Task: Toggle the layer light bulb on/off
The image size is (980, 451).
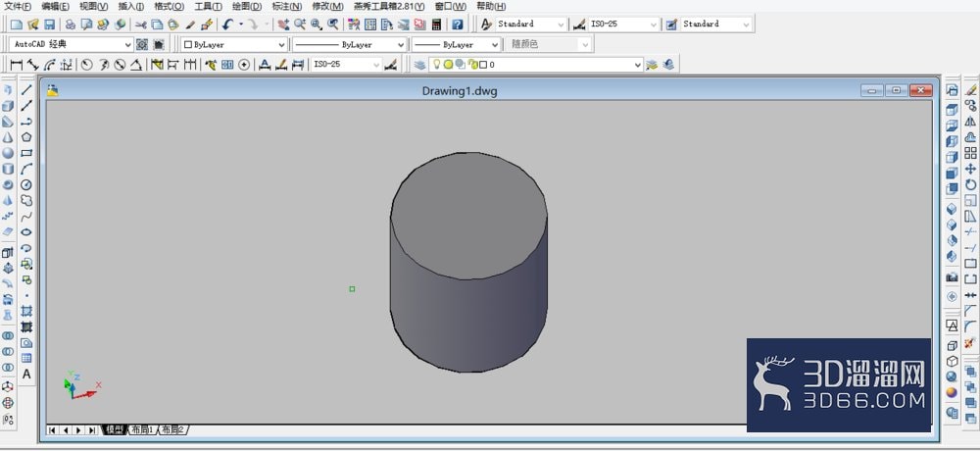Action: 437,65
